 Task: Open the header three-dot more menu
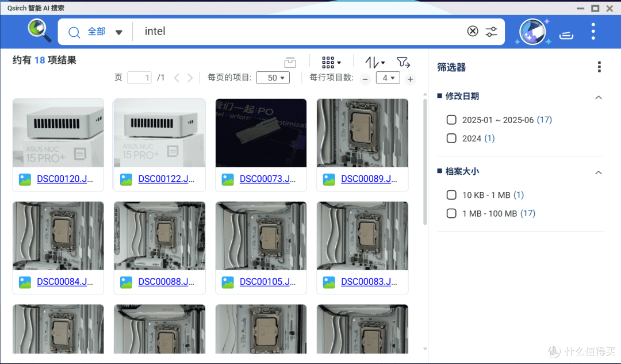click(x=593, y=31)
